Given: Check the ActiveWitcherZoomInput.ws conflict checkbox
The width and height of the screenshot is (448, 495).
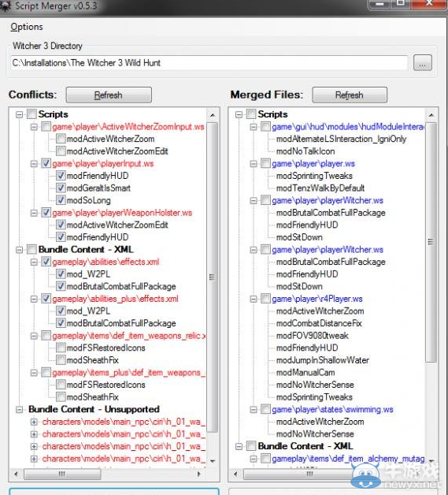Looking at the screenshot, I should point(46,127).
